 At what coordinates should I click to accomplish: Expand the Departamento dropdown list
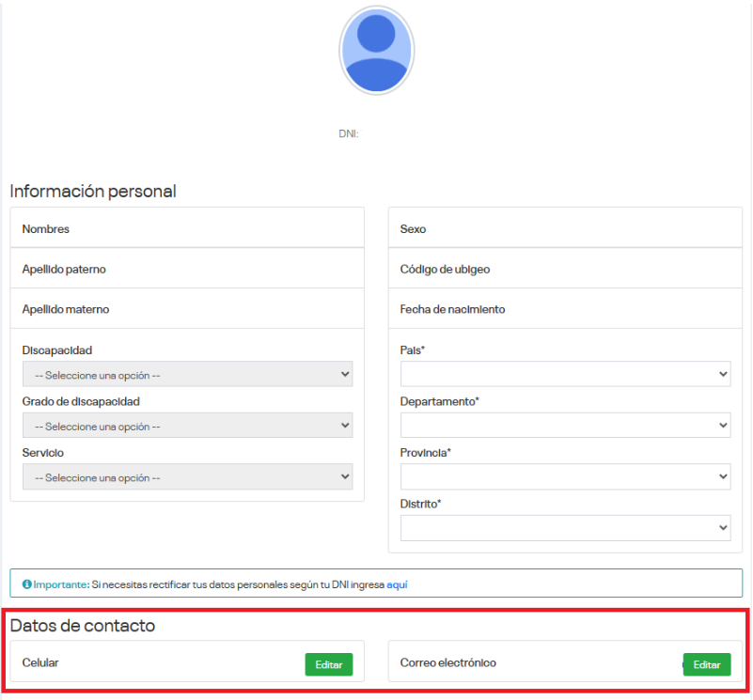click(x=565, y=426)
